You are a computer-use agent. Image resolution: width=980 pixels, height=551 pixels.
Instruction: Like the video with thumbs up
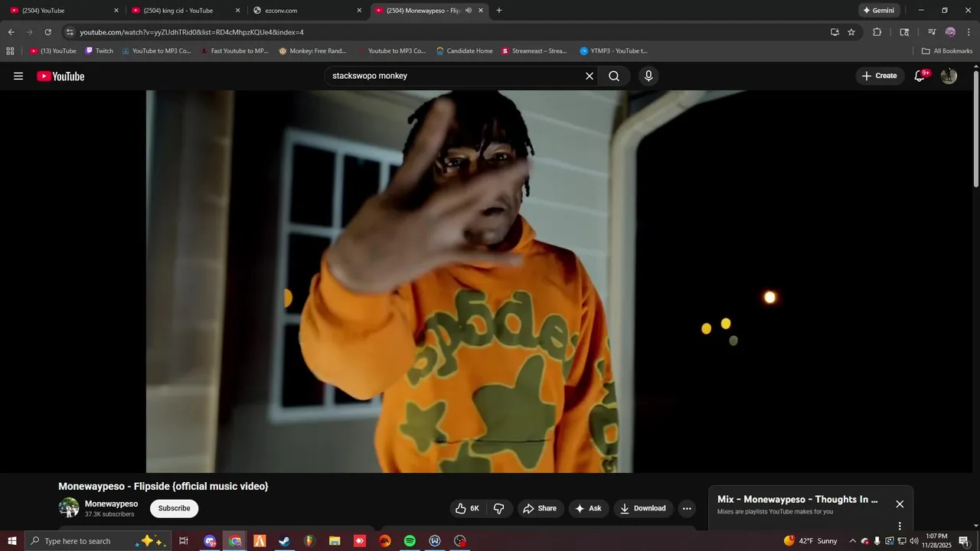click(467, 508)
